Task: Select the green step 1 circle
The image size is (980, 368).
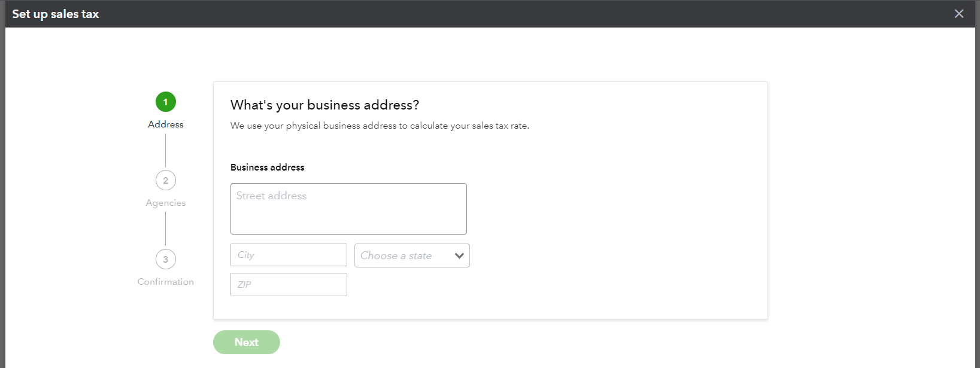Action: click(x=166, y=102)
